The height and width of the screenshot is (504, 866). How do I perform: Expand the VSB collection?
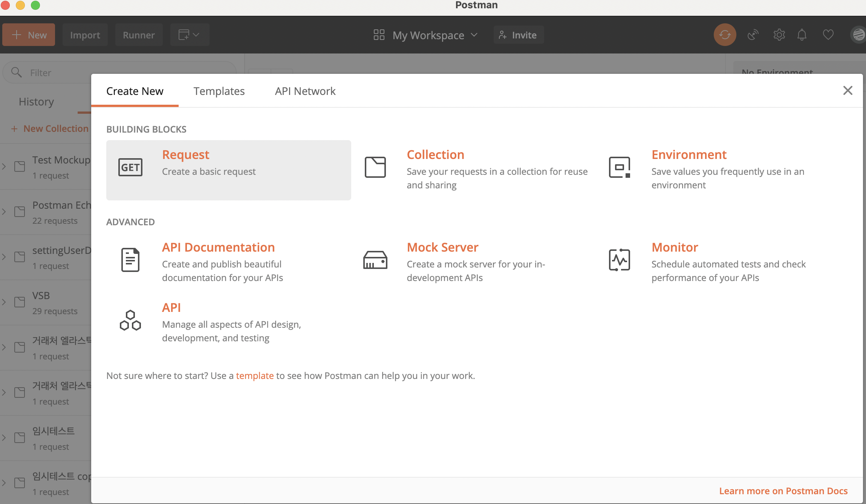pos(4,302)
